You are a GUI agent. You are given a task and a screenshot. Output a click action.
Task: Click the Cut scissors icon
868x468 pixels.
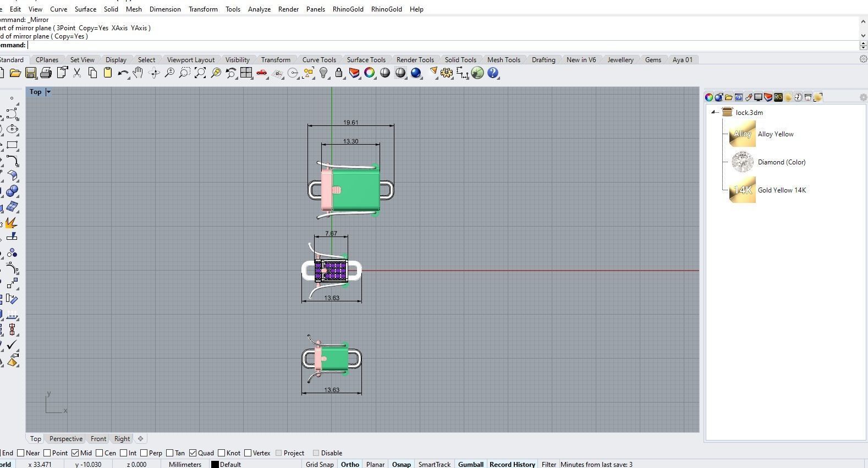[x=77, y=73]
